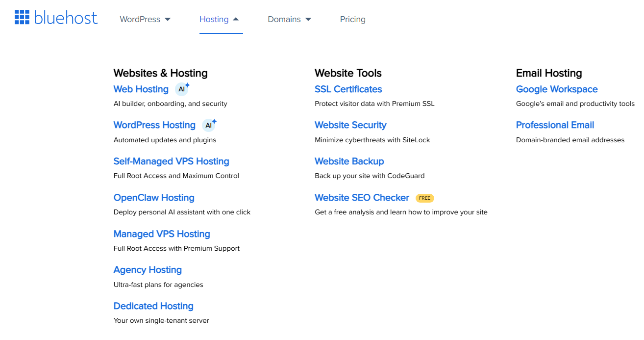Expand the WordPress dropdown menu
This screenshot has width=644, height=340.
coord(145,19)
